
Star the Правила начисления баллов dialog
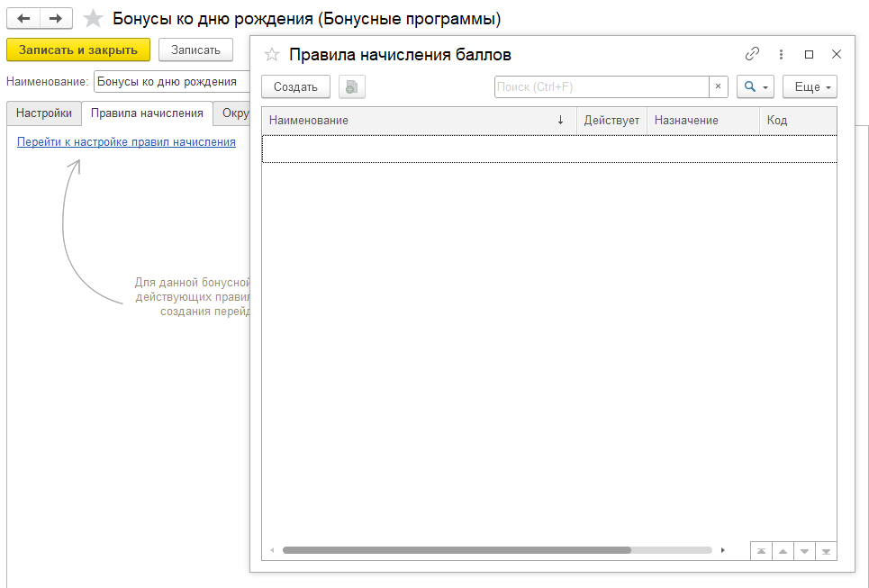coord(272,54)
